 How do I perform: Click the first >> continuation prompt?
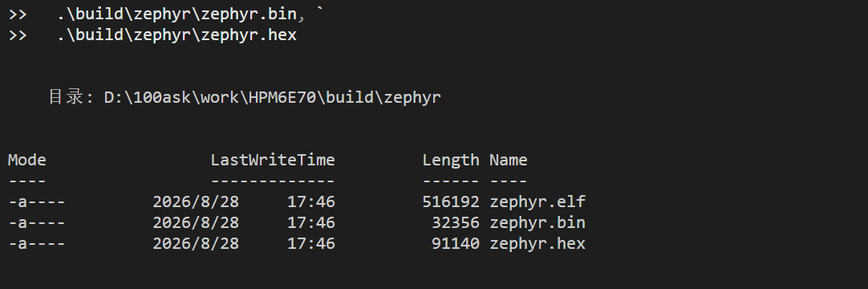(x=17, y=15)
